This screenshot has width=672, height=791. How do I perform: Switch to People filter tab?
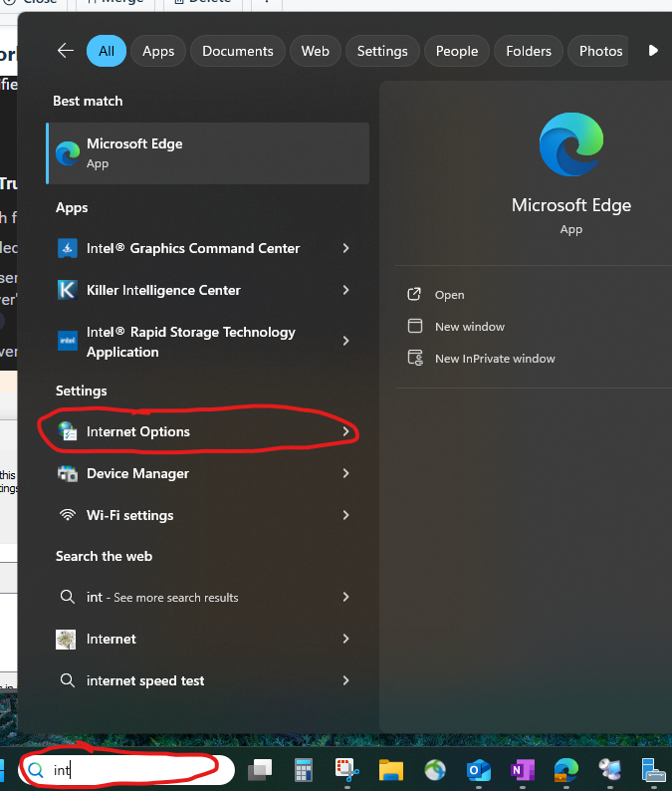pyautogui.click(x=457, y=51)
